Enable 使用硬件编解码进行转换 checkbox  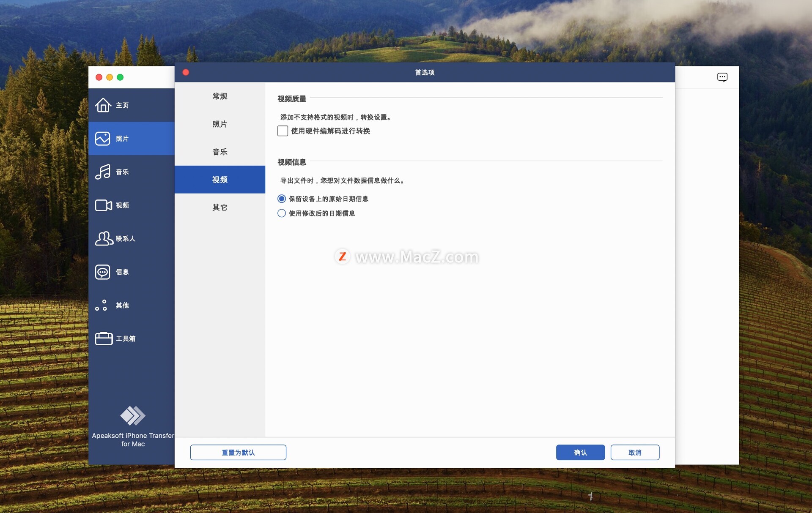pyautogui.click(x=283, y=131)
